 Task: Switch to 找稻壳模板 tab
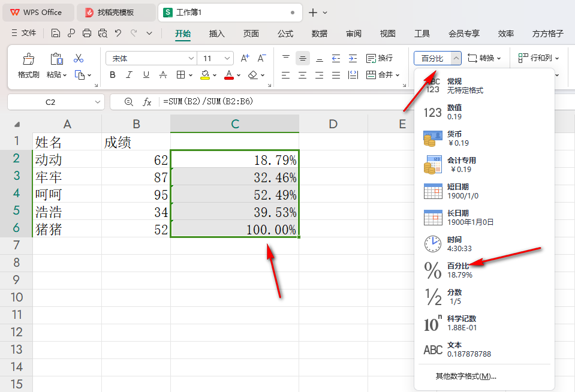pos(116,13)
